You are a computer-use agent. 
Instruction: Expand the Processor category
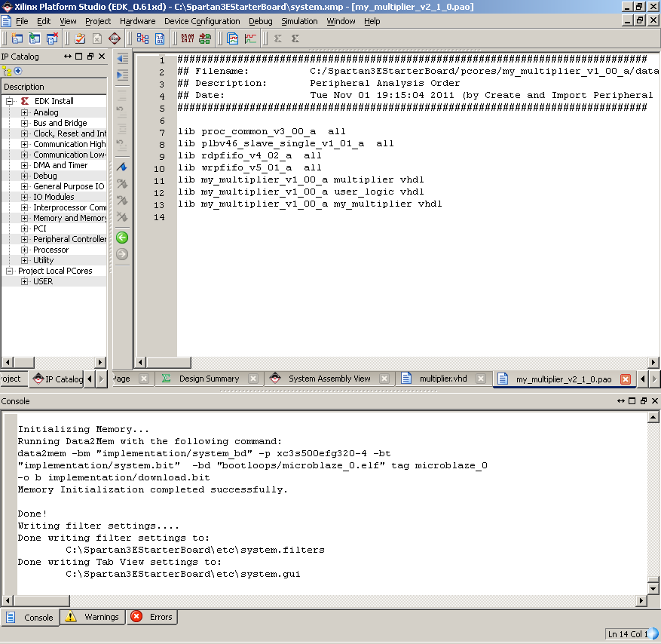(24, 250)
